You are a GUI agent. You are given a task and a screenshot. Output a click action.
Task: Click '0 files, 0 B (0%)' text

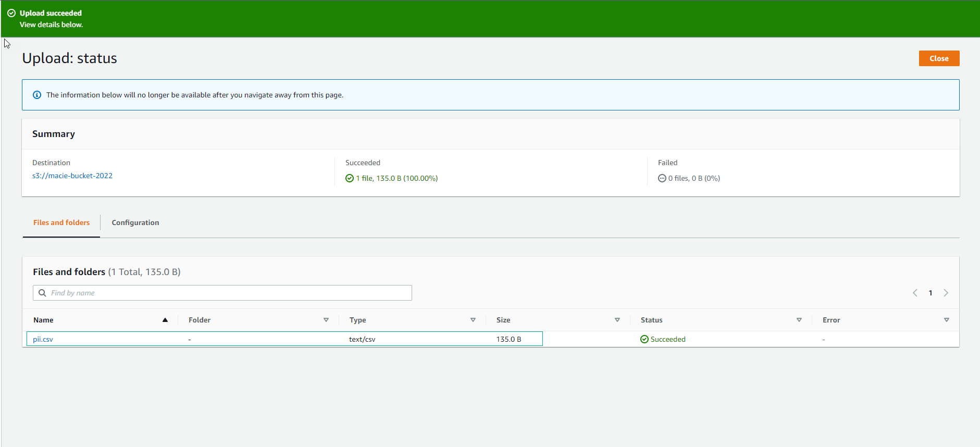tap(694, 178)
